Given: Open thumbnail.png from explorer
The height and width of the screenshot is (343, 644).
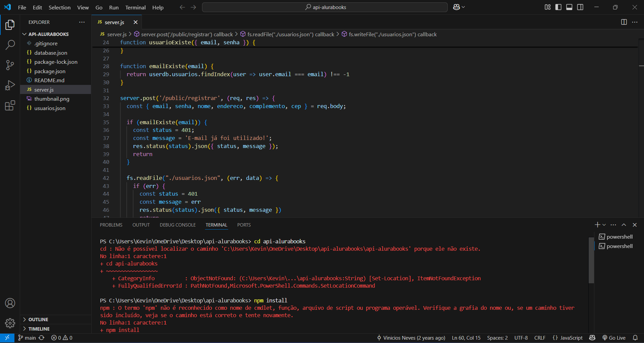Looking at the screenshot, I should [x=55, y=99].
